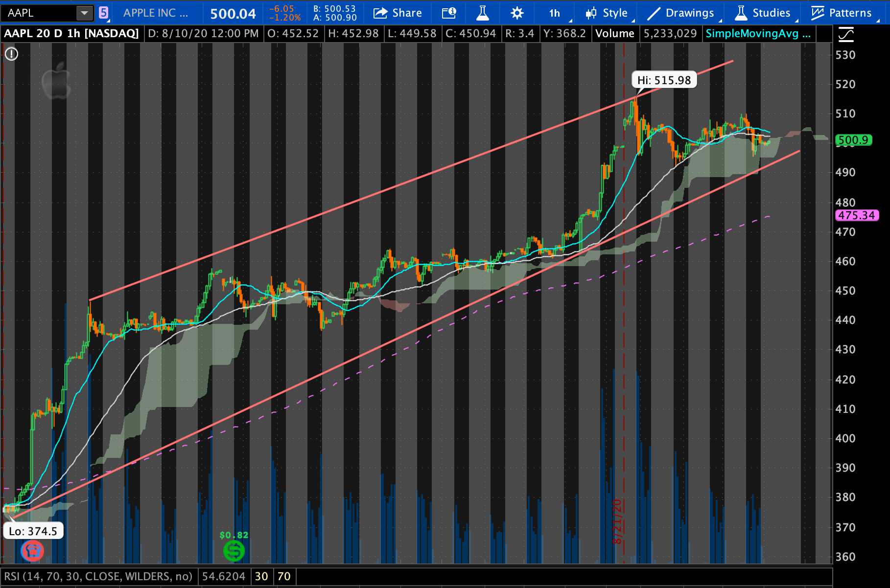Click the APPLE INC company name
Viewport: 890px width, 588px height.
coord(156,13)
